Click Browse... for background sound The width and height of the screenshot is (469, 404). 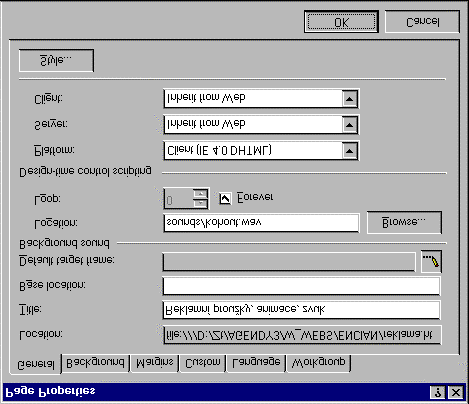click(x=404, y=222)
